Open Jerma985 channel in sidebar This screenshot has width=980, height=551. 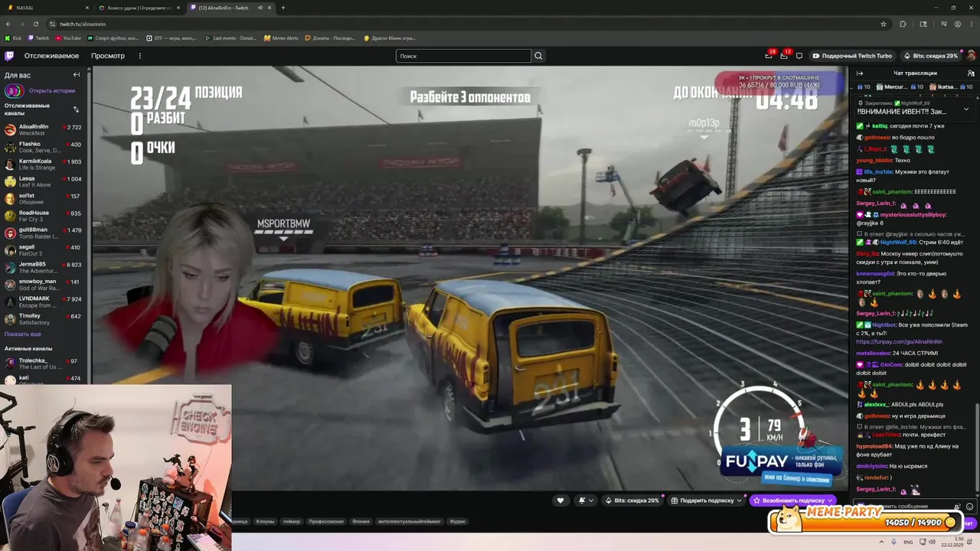click(x=43, y=268)
